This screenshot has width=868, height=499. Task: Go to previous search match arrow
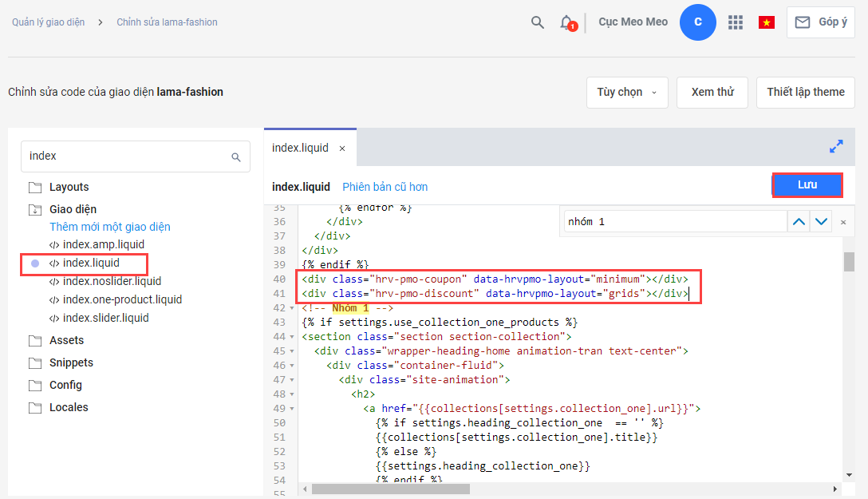tap(799, 222)
